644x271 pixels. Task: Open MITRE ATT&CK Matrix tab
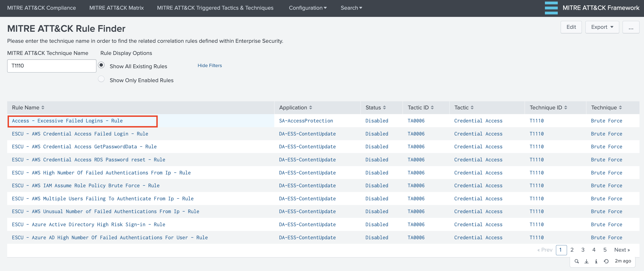116,8
